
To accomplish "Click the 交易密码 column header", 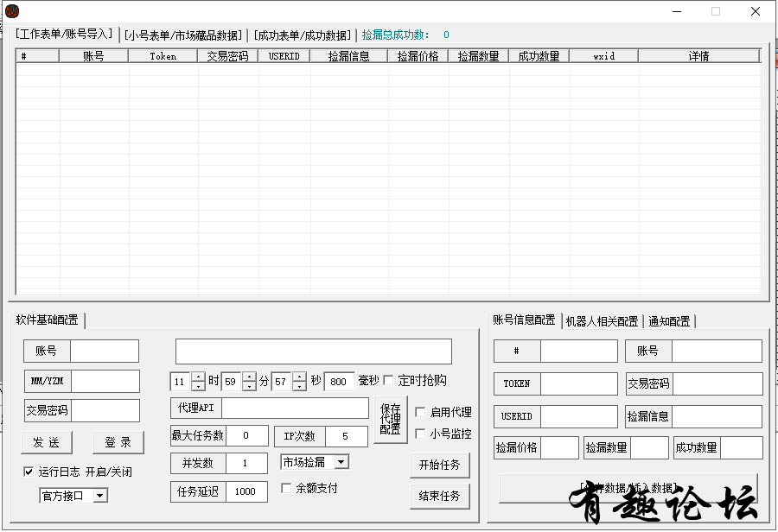I will (x=227, y=56).
